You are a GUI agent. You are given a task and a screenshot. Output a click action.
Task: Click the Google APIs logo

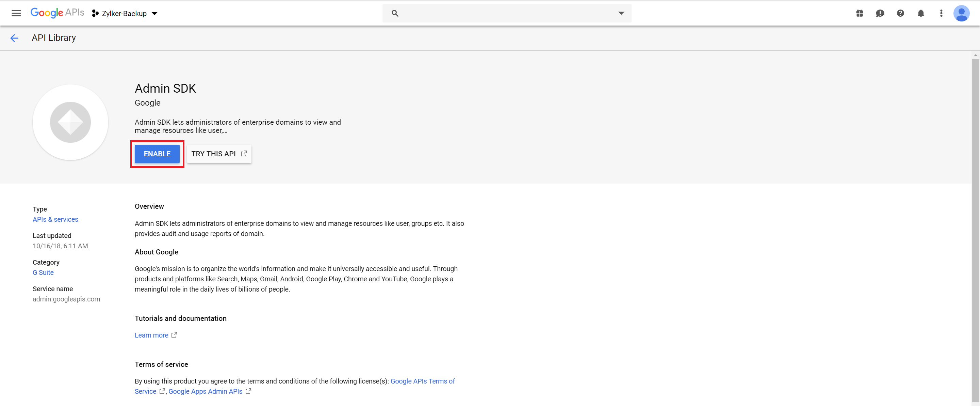tap(57, 13)
